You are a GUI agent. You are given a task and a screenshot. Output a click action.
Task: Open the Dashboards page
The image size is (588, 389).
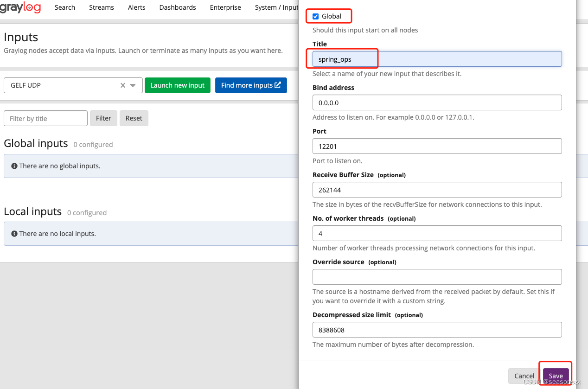pyautogui.click(x=178, y=7)
